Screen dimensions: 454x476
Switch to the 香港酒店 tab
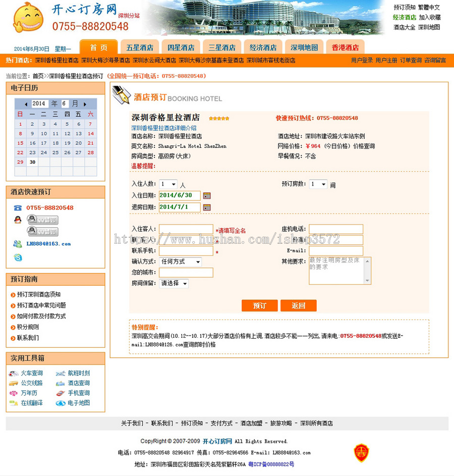tap(345, 47)
